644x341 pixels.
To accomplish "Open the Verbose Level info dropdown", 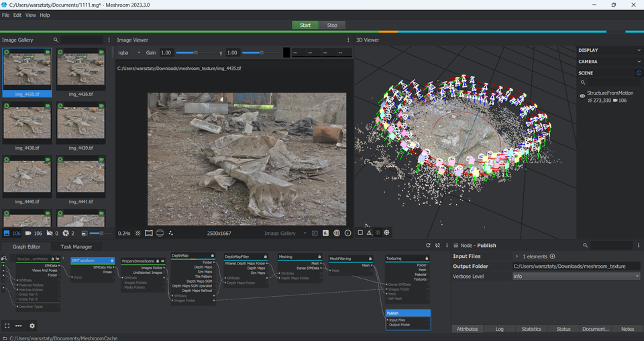I will point(576,276).
